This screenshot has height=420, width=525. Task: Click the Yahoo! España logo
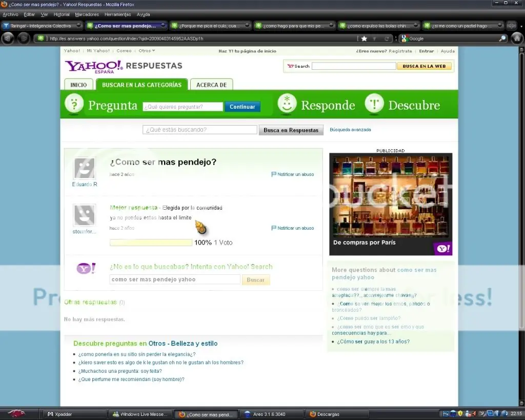point(94,67)
